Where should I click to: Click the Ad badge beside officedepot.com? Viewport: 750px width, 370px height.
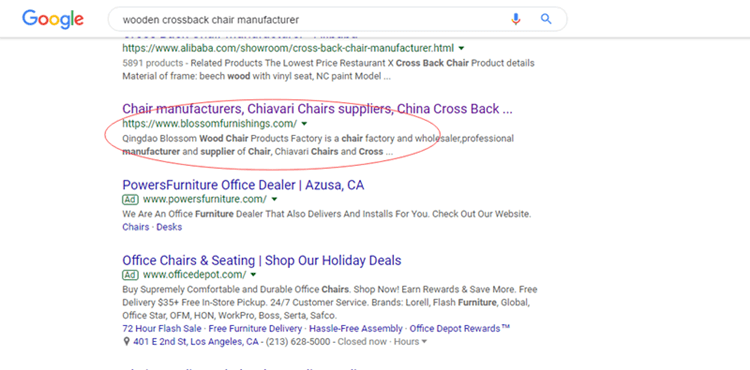tap(131, 274)
